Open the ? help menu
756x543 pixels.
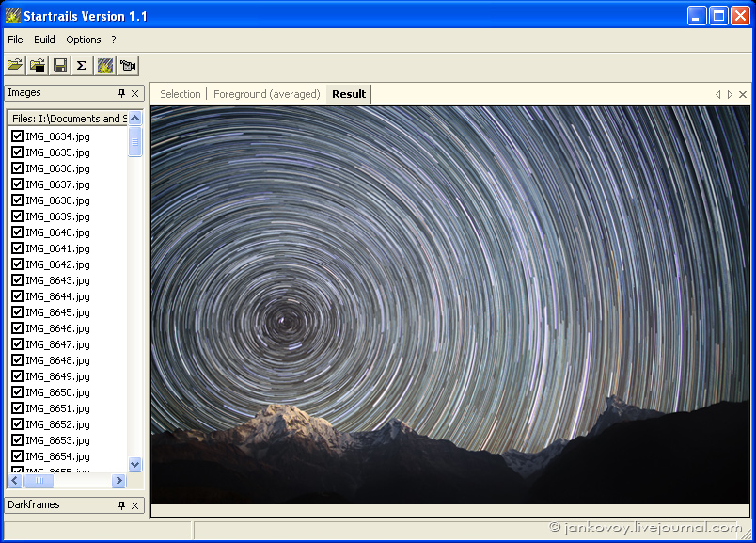point(114,40)
